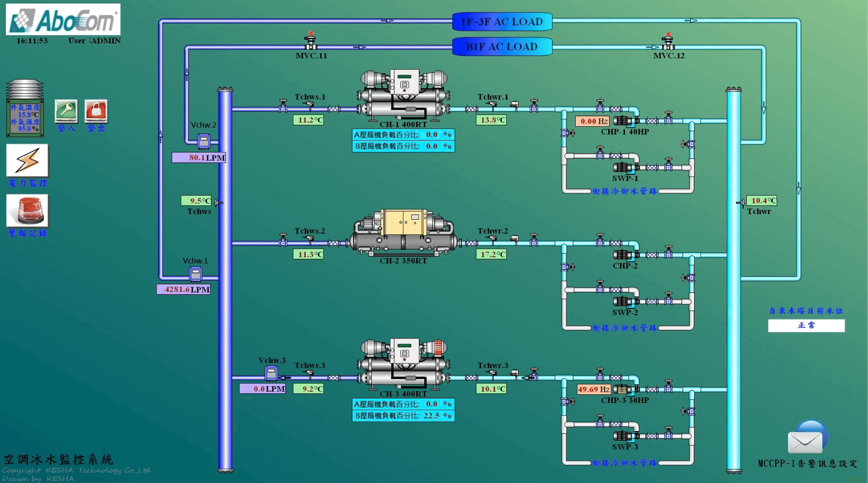The width and height of the screenshot is (868, 483).
Task: Open alarm records siren icon
Action: tap(28, 210)
